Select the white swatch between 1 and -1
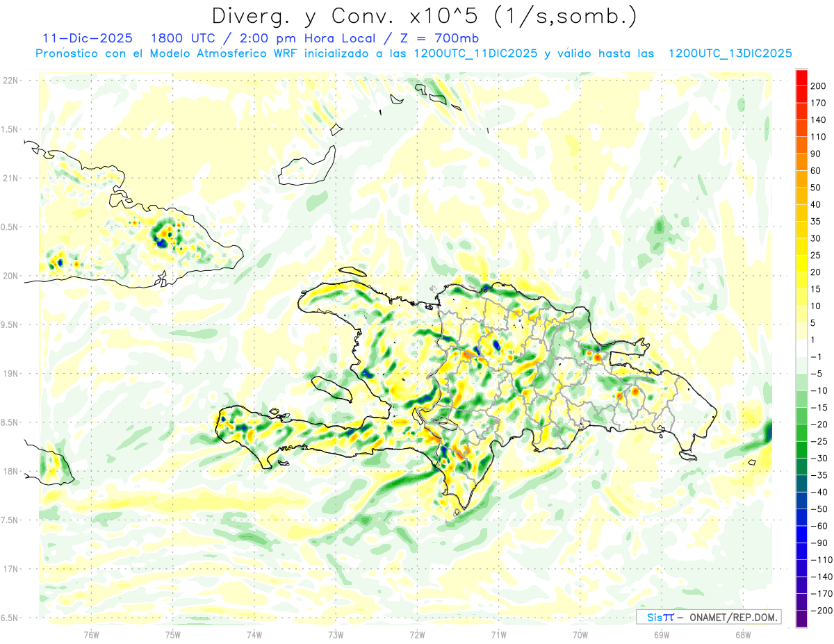Viewport: 834px width, 644px height. (x=801, y=348)
